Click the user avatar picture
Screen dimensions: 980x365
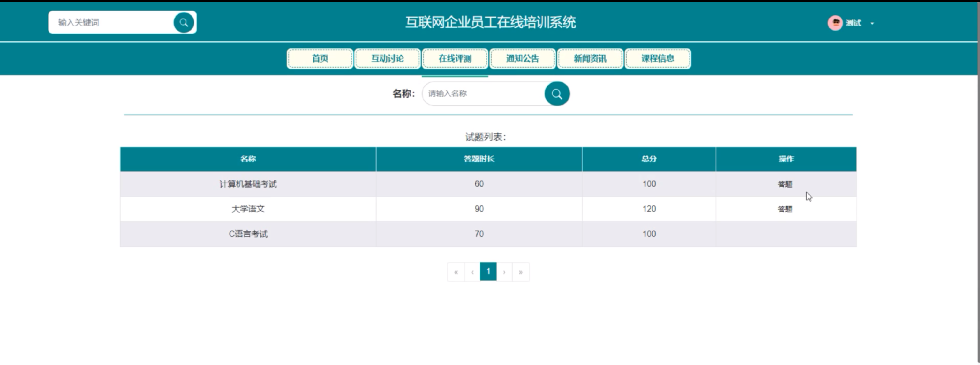pos(835,23)
